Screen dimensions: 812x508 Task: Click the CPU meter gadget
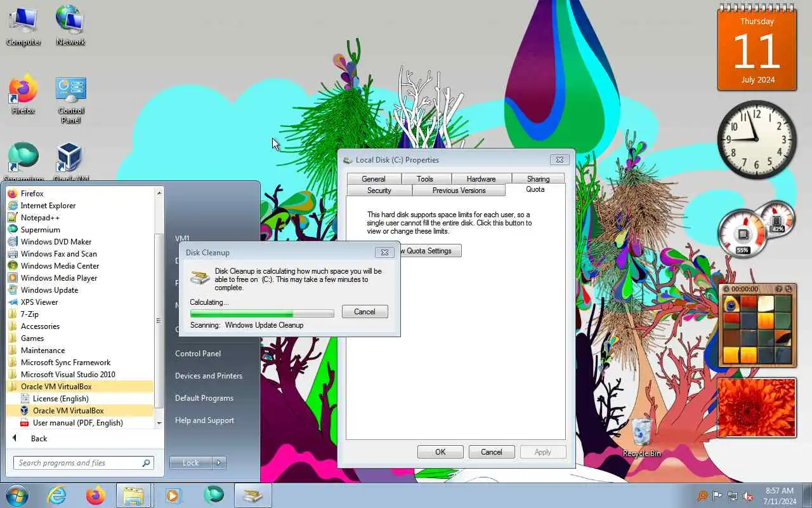(756, 231)
